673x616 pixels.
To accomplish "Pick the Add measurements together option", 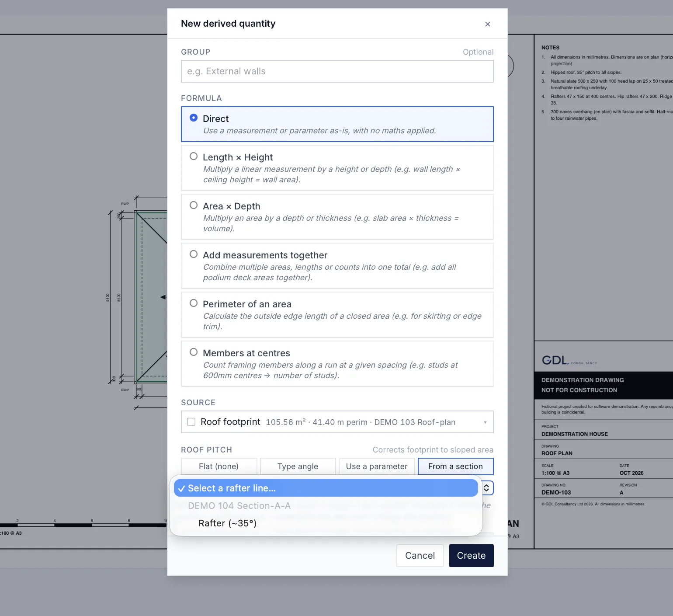I will coord(337,266).
